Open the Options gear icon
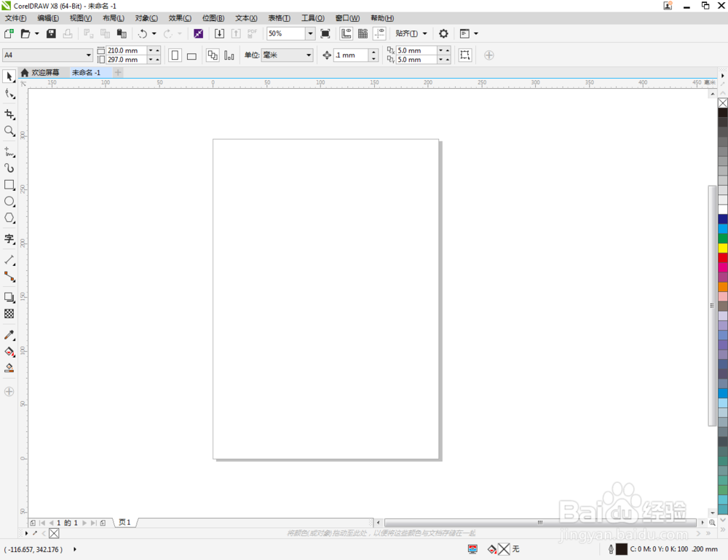The width and height of the screenshot is (728, 560). pos(443,33)
